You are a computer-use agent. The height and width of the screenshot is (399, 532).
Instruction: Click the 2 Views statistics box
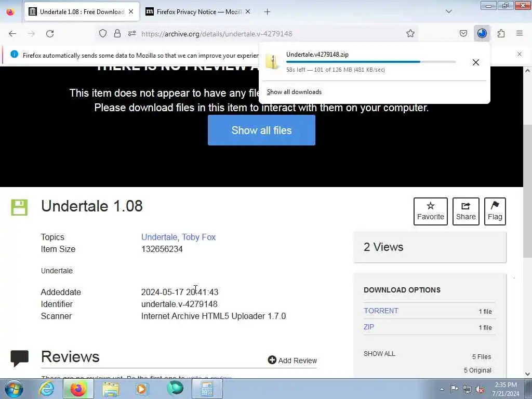coord(430,247)
